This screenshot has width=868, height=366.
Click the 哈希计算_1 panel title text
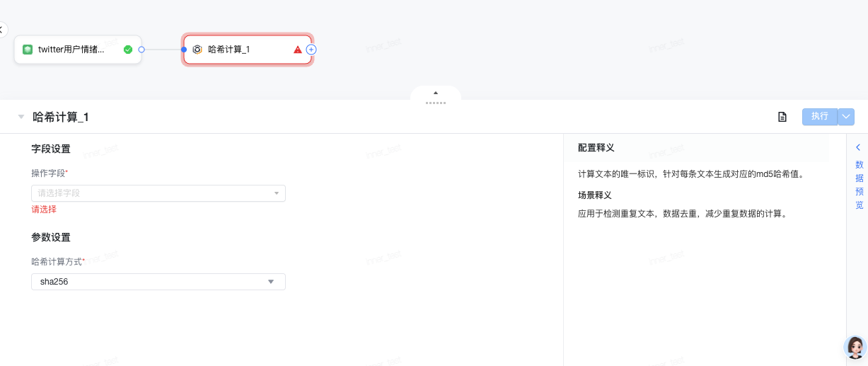(x=61, y=118)
